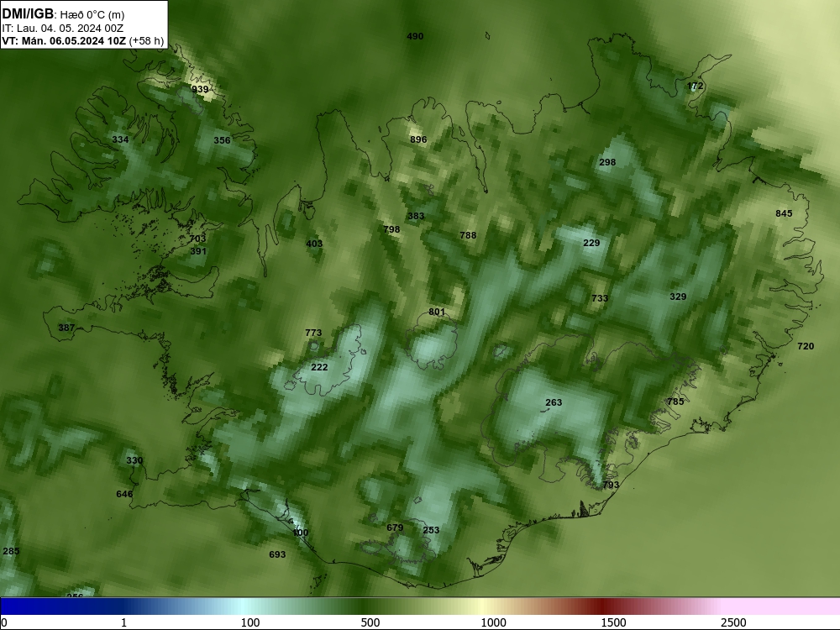840x630 pixels.
Task: Click the 329 map label
Action: tap(678, 297)
